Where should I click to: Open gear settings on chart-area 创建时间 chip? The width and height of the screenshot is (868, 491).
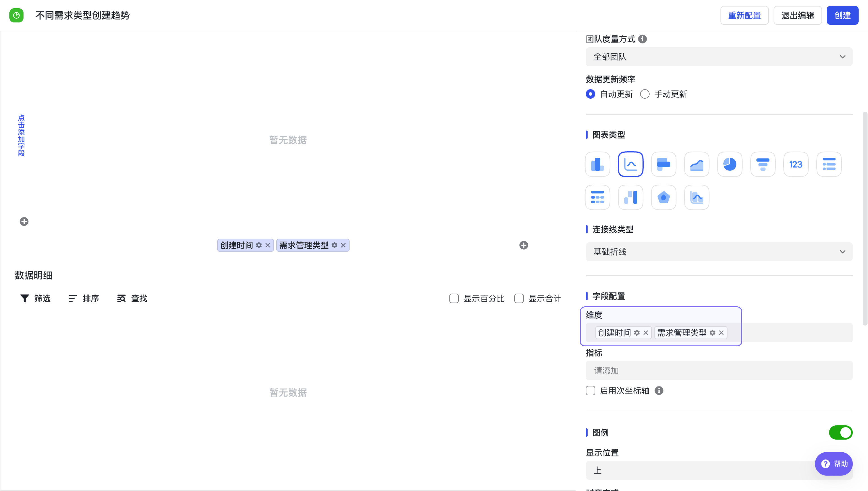pyautogui.click(x=259, y=245)
